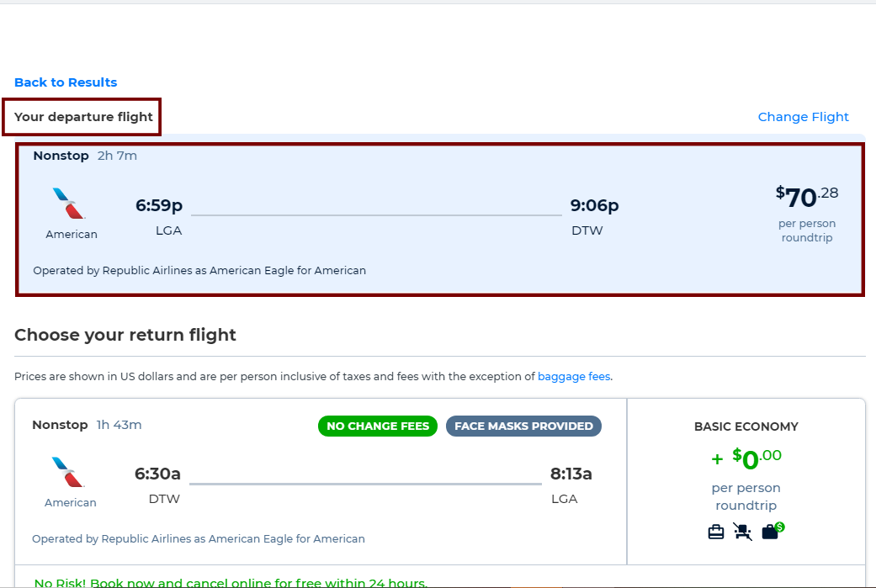Click the No Change Fees badge
This screenshot has width=876, height=588.
(x=378, y=426)
